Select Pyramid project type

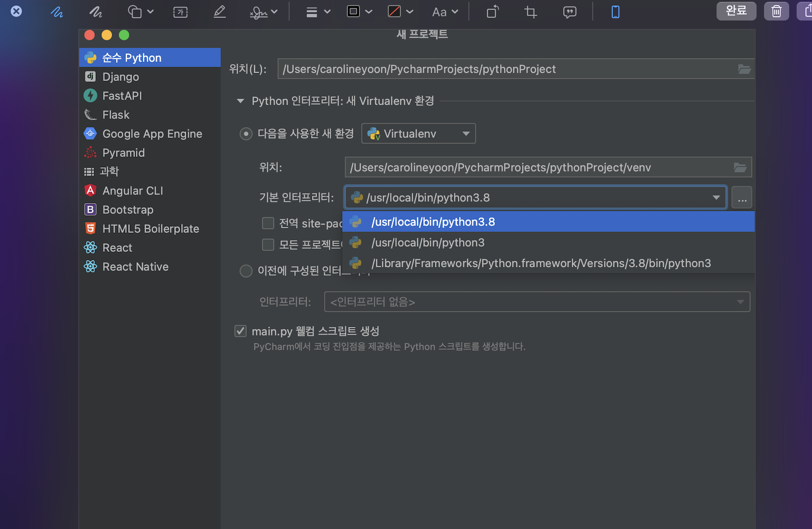click(150, 153)
